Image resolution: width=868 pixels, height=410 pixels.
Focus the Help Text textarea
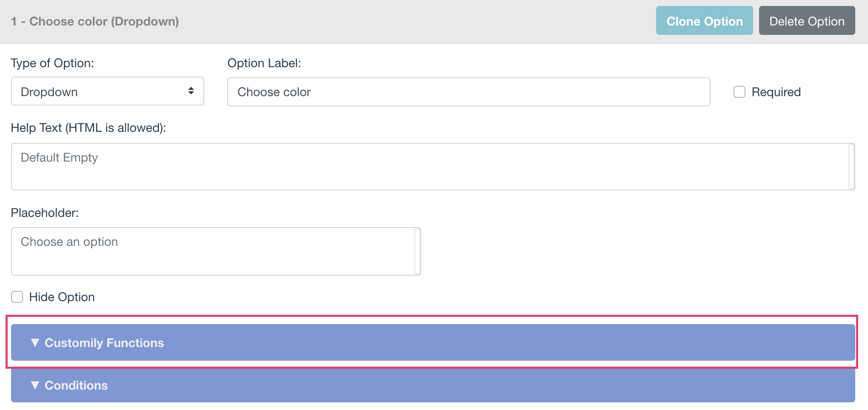[x=433, y=167]
